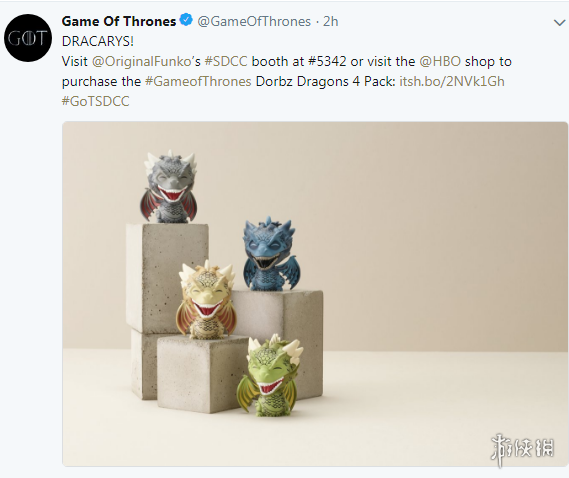Select the DRACARYS! tweet text
569x478 pixels.
pyautogui.click(x=98, y=41)
